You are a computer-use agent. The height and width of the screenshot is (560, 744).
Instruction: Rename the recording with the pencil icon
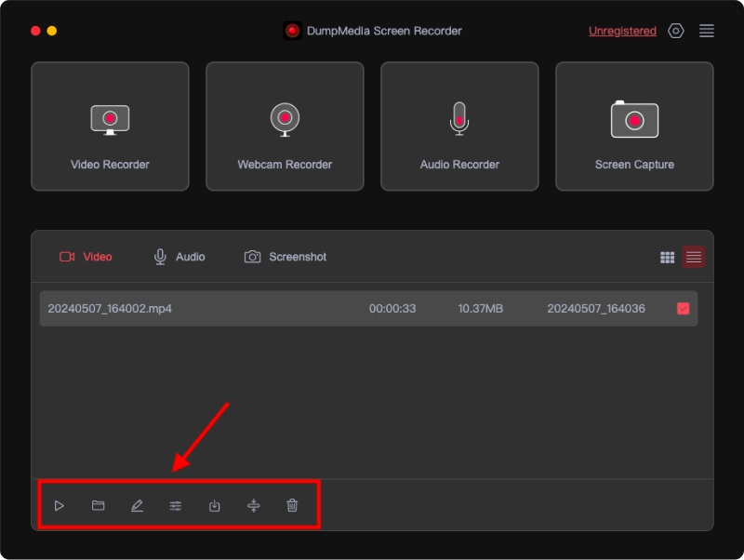(137, 505)
